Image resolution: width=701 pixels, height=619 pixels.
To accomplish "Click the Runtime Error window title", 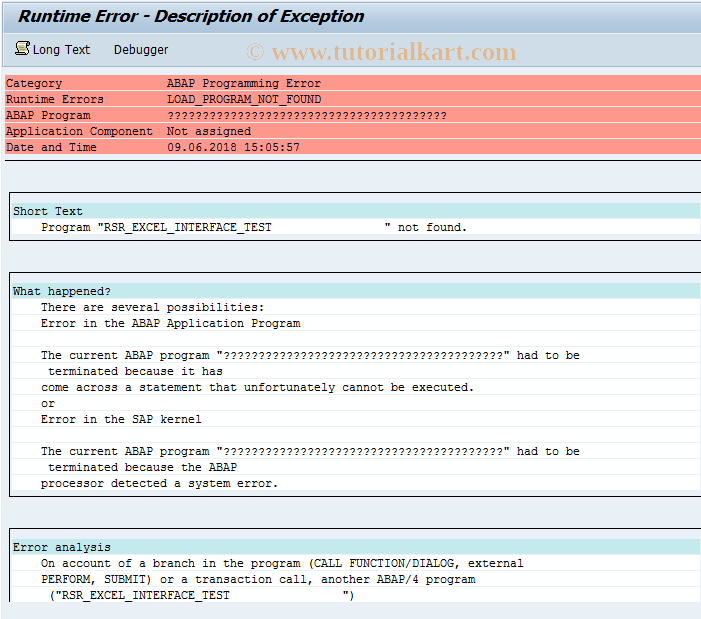I will click(x=191, y=17).
